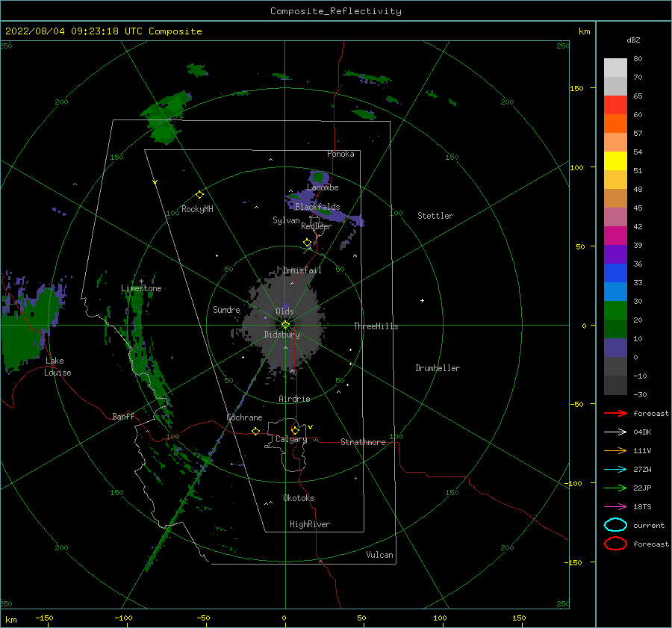
Task: Click the HighRiver label
Action: point(310,524)
